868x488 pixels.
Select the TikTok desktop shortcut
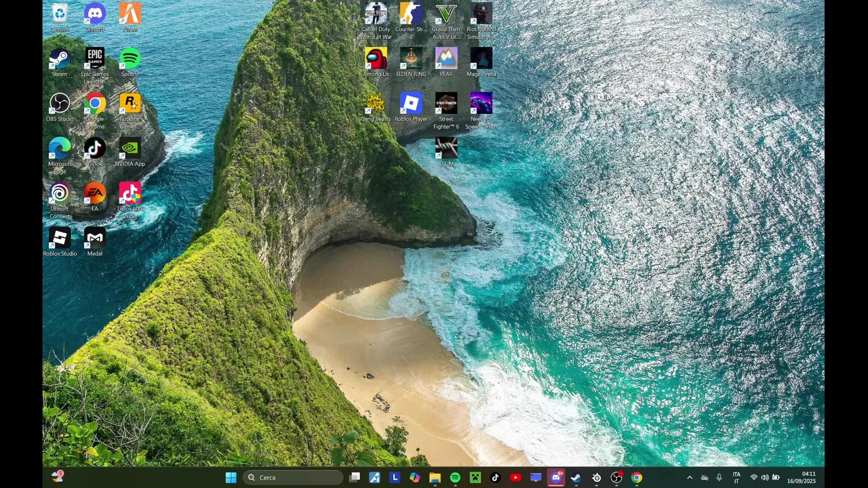pos(95,152)
